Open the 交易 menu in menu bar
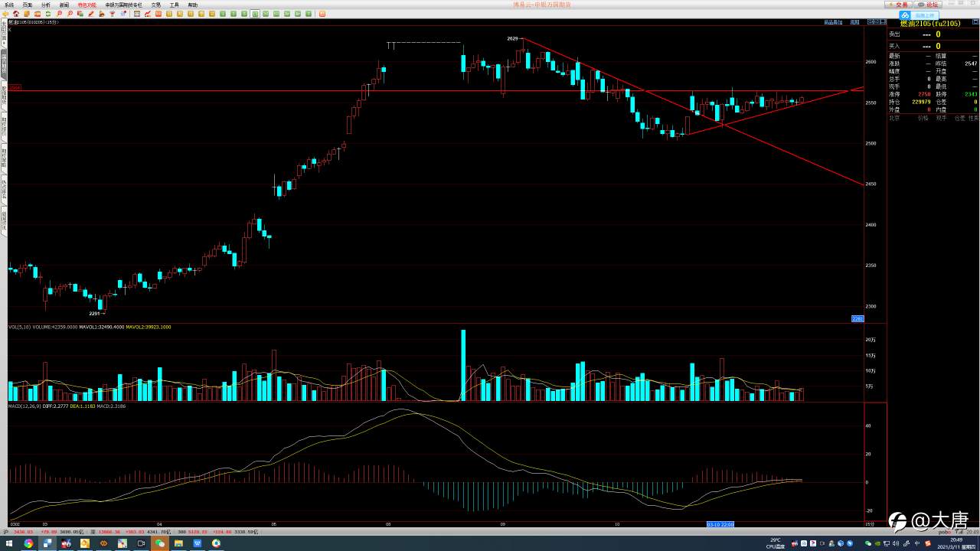This screenshot has height=551, width=980. pos(156,5)
